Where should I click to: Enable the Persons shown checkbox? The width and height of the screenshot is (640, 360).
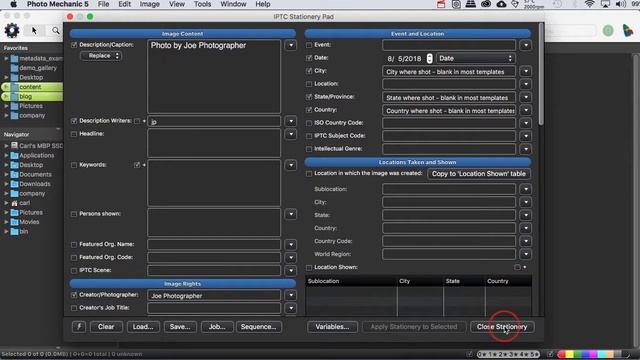click(74, 214)
